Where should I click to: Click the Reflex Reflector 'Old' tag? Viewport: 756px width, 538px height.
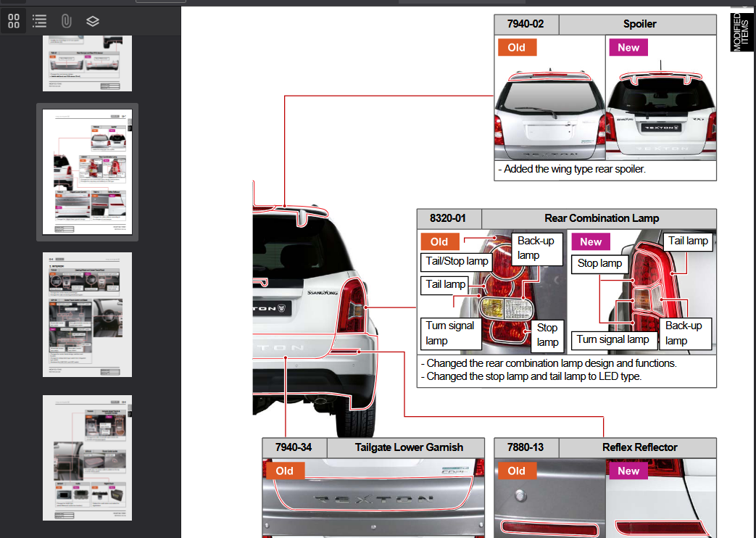pos(517,471)
